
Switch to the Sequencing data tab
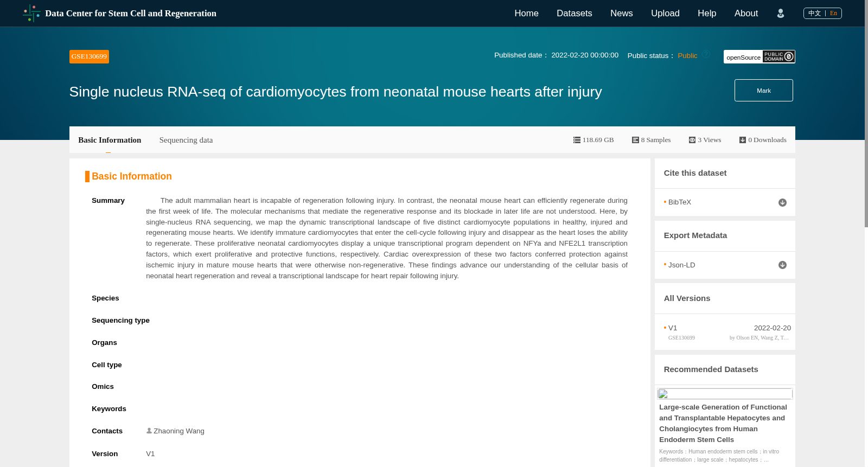tap(186, 140)
